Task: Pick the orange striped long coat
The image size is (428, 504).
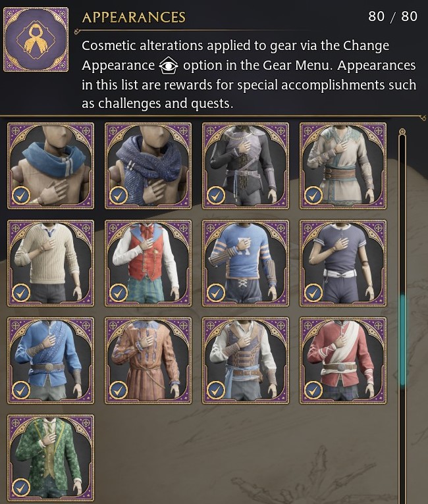Action: point(148,361)
